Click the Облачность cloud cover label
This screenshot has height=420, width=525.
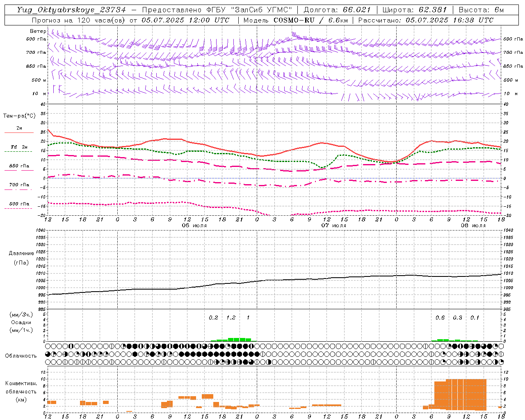(x=21, y=356)
